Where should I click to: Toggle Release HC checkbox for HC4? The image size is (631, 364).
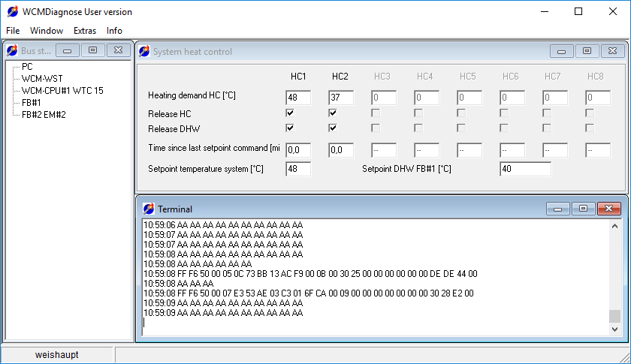click(x=418, y=113)
